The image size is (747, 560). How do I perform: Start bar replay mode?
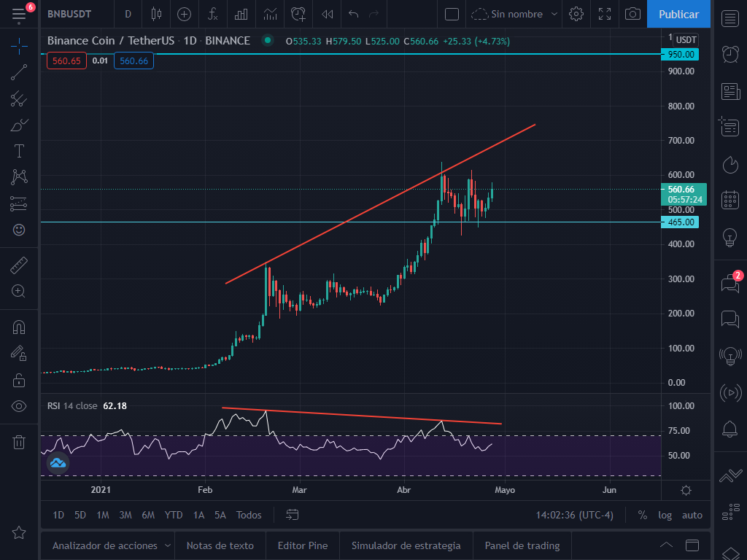328,15
